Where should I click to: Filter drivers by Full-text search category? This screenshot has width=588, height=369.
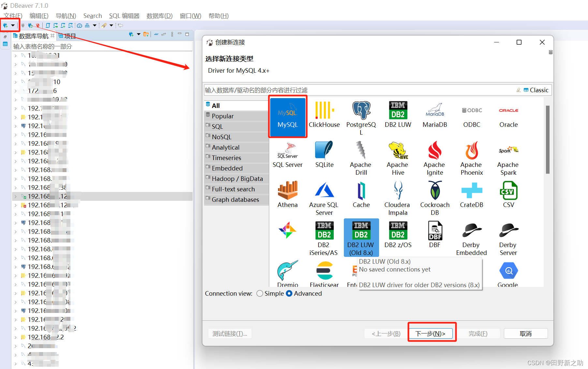coord(237,189)
